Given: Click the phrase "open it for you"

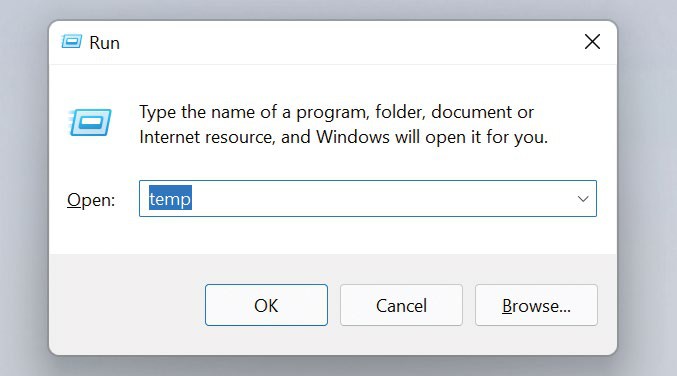Looking at the screenshot, I should tap(487, 137).
